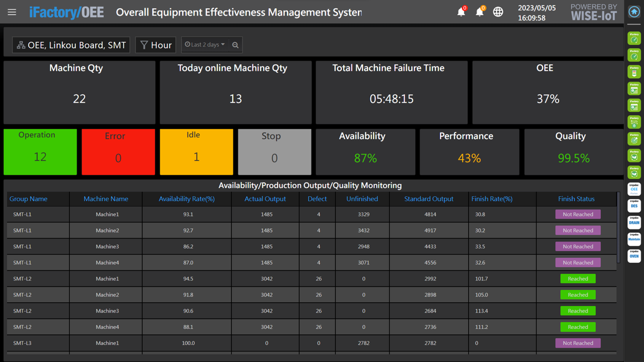Select availability value 100.0 for SMT-L3
Image resolution: width=644 pixels, height=362 pixels.
pos(188,343)
